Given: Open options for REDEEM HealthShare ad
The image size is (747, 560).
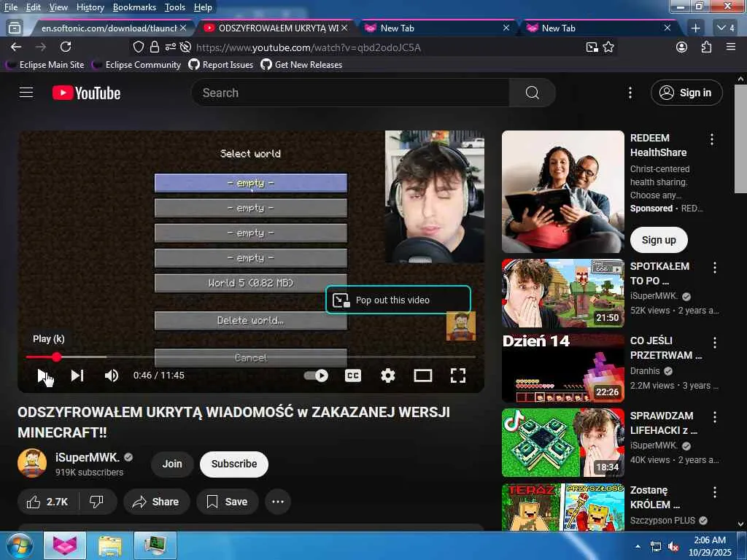Looking at the screenshot, I should tap(712, 139).
